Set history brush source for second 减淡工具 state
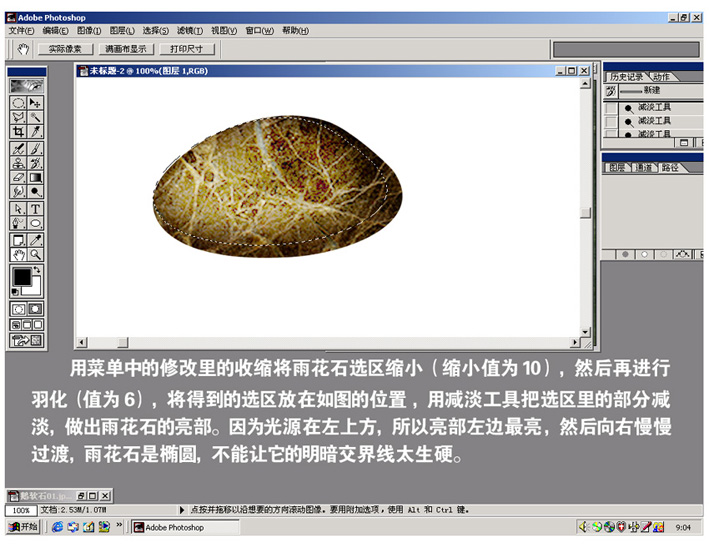The width and height of the screenshot is (709, 548). coord(611,122)
